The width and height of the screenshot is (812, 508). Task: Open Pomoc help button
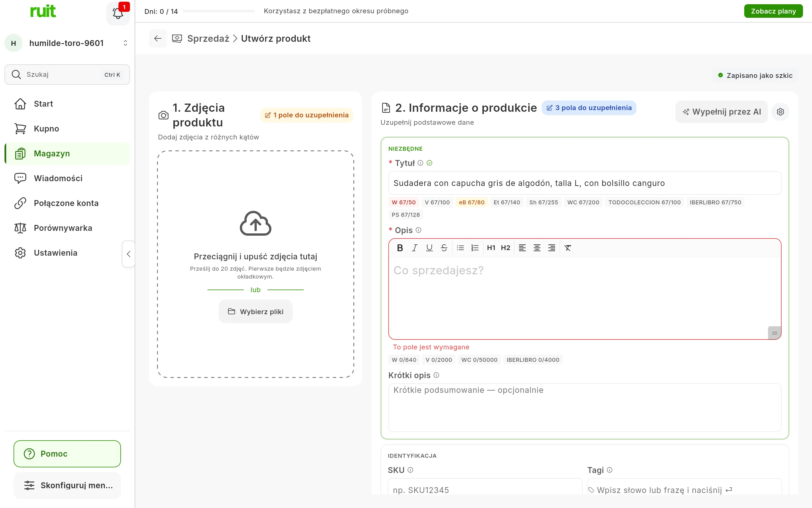point(67,454)
